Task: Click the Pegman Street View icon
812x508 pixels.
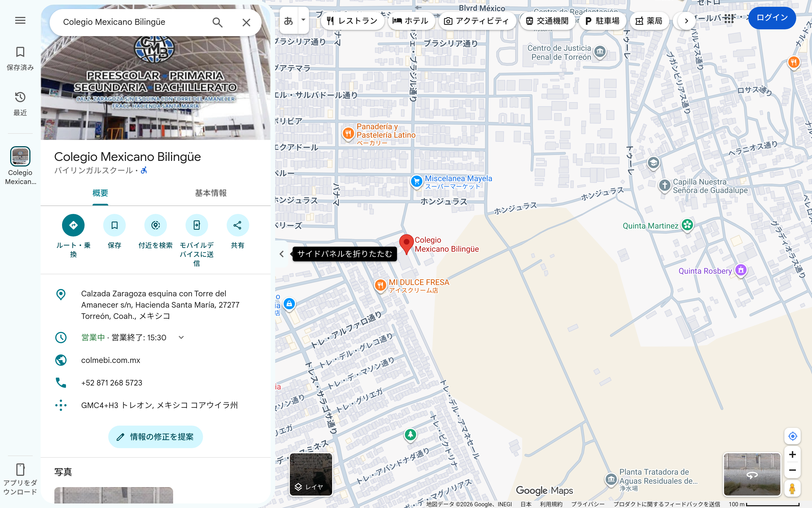Action: point(793,489)
